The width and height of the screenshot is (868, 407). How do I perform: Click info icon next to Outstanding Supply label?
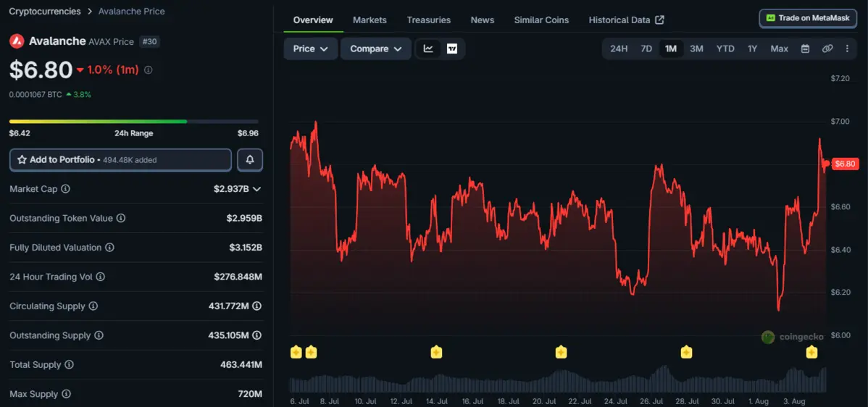99,335
